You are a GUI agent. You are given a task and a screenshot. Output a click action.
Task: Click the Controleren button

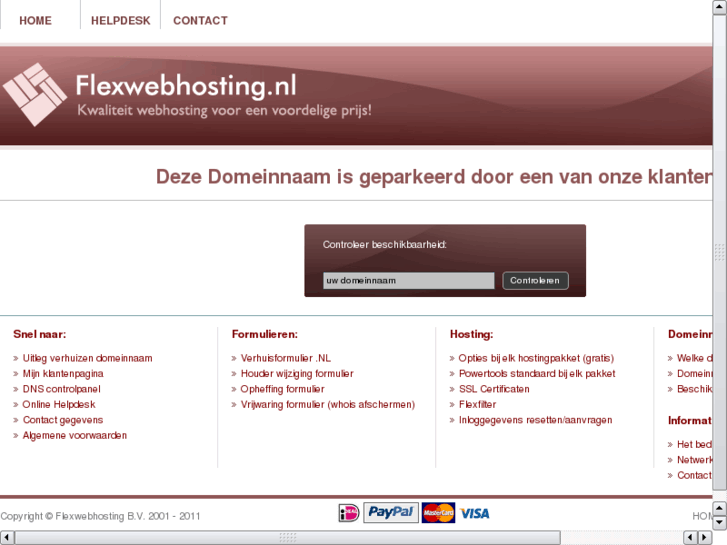pos(535,281)
